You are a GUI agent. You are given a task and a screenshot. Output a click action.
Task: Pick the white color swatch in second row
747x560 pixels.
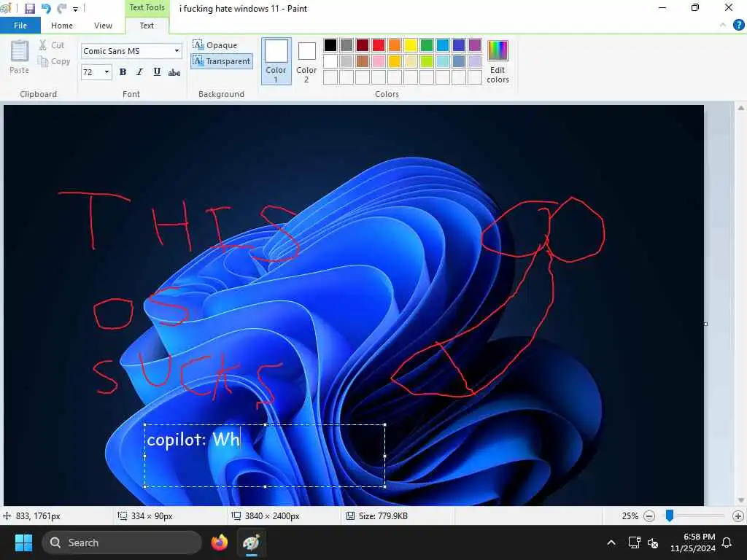[330, 61]
